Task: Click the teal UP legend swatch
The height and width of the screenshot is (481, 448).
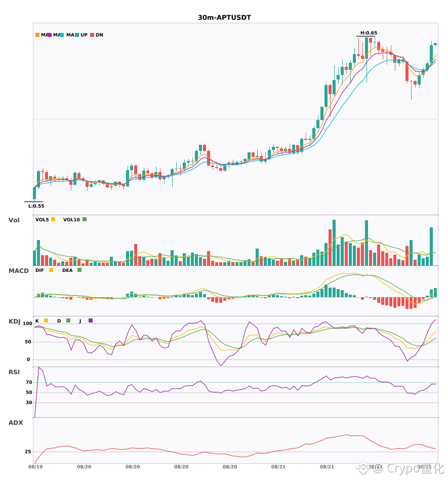Action: pos(77,35)
